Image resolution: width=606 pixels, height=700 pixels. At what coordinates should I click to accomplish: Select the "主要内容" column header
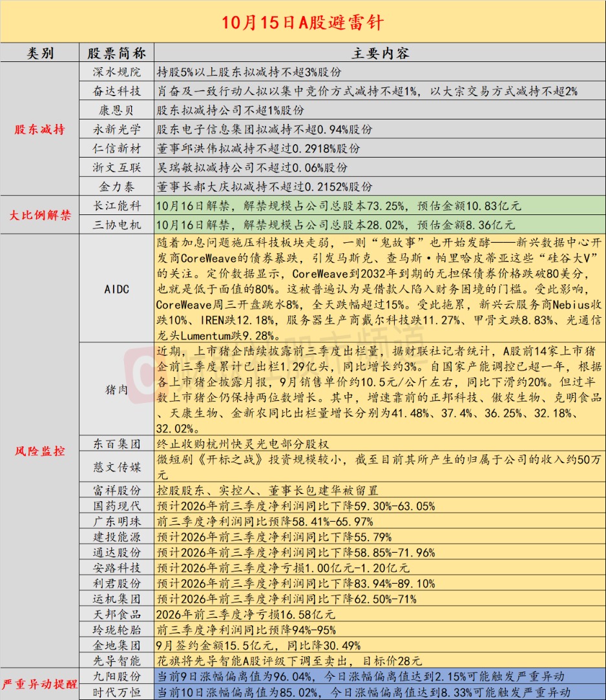pyautogui.click(x=380, y=53)
